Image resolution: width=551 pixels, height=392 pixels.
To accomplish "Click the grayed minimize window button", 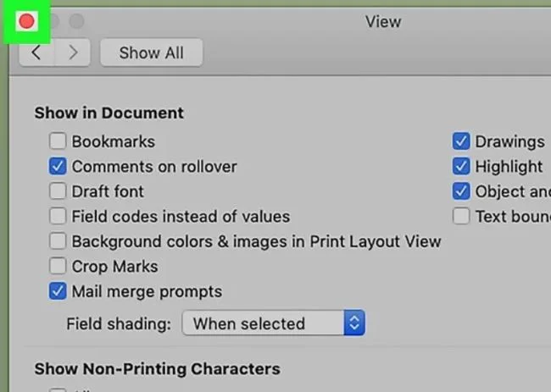I will 54,21.
